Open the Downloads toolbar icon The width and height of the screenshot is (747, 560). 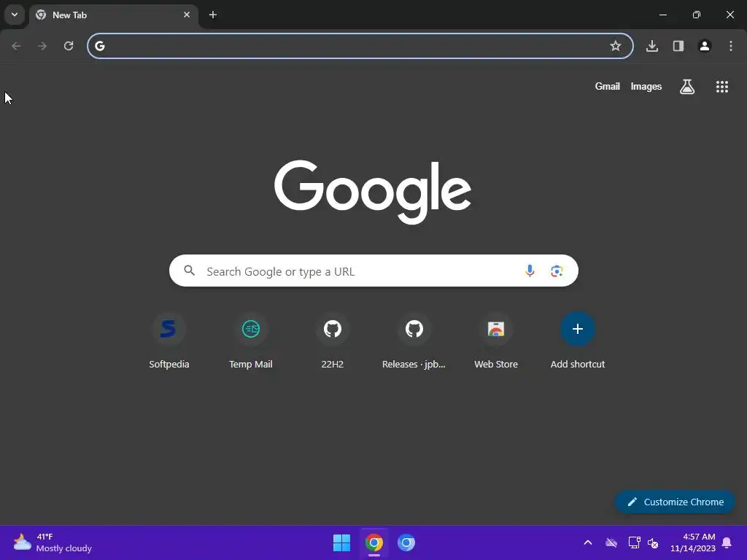(x=652, y=46)
